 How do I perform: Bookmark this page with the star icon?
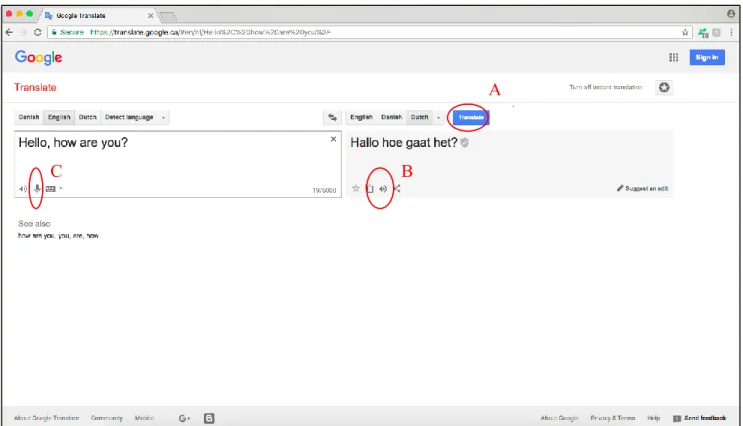point(685,32)
